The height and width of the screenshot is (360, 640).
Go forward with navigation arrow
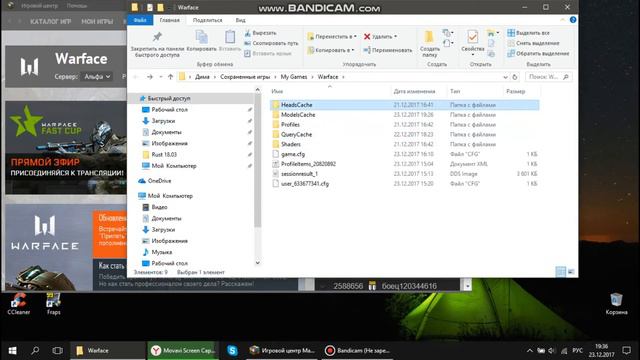click(x=150, y=77)
